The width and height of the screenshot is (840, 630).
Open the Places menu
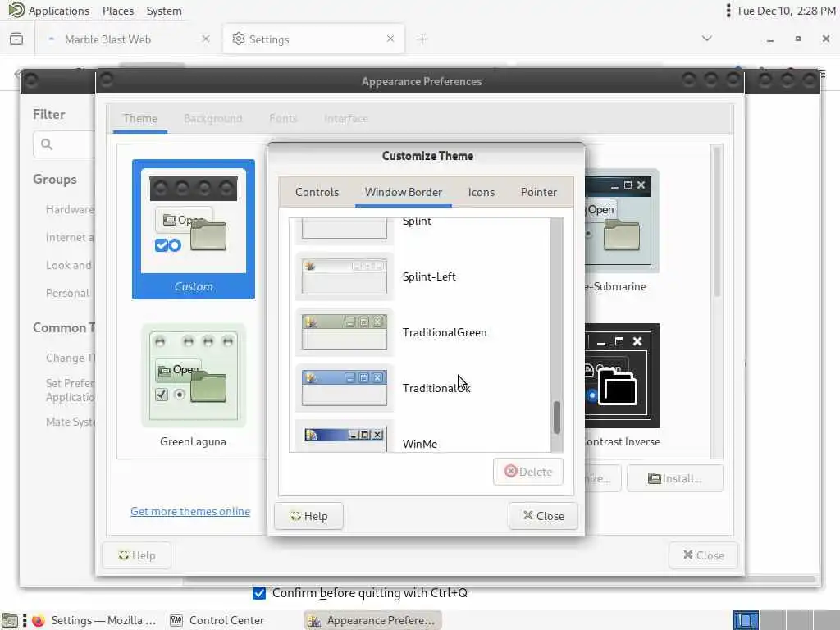click(x=118, y=11)
